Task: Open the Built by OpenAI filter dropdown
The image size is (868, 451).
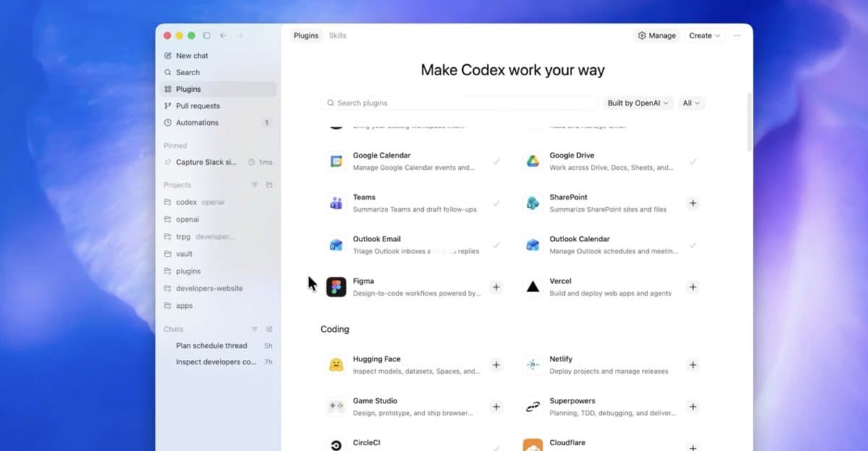Action: tap(637, 103)
